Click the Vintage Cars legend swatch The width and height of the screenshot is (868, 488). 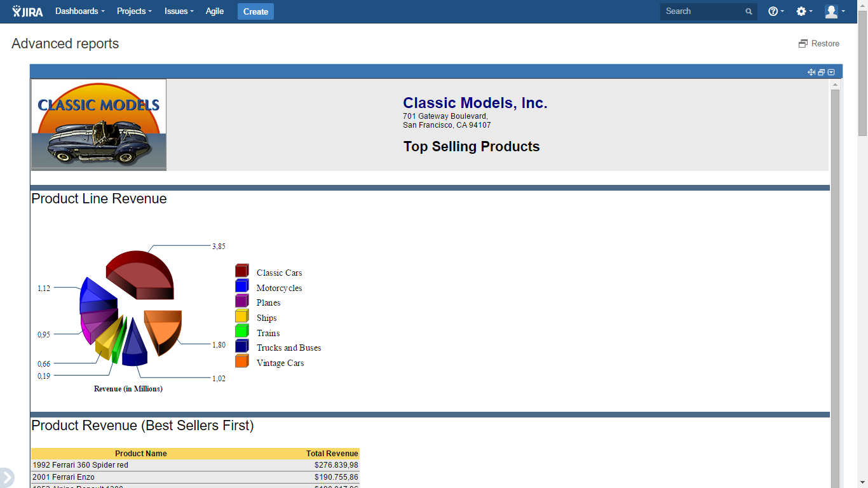pos(242,362)
